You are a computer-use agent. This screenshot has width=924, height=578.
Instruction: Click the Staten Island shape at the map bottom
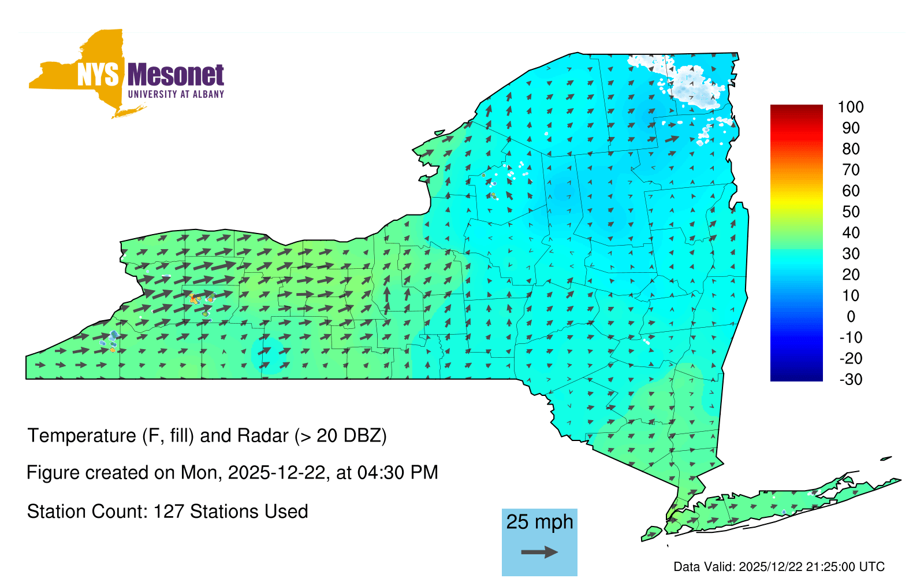click(651, 533)
